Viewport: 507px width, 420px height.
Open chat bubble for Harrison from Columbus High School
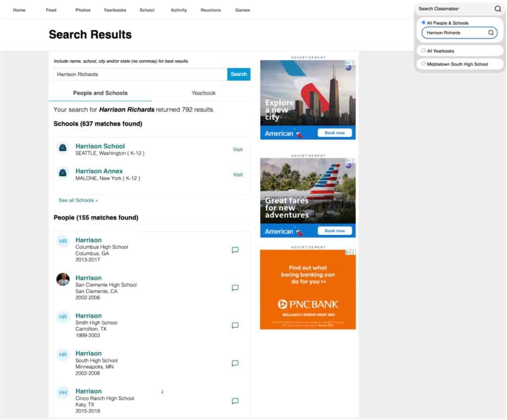235,250
